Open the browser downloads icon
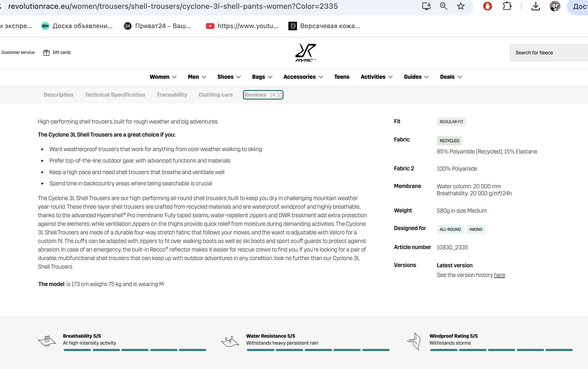The height and width of the screenshot is (369, 588). (536, 6)
